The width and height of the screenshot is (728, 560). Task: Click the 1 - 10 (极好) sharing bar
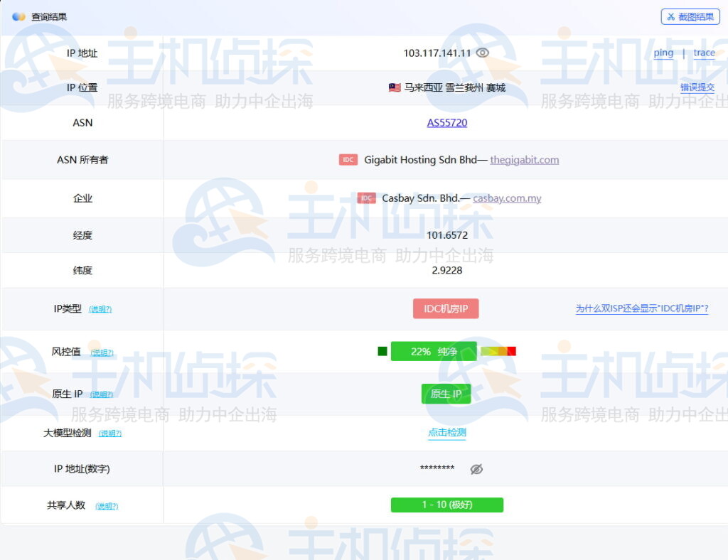(446, 505)
